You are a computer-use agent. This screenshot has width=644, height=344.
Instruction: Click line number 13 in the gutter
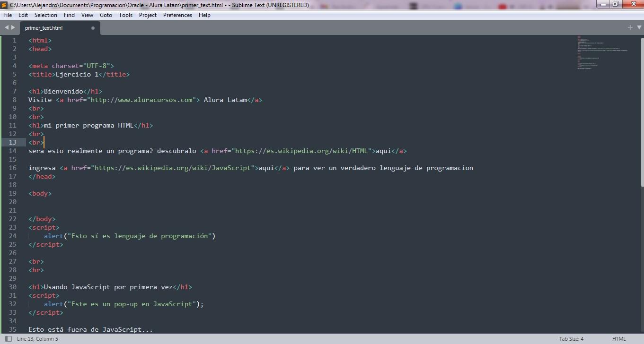click(x=13, y=142)
